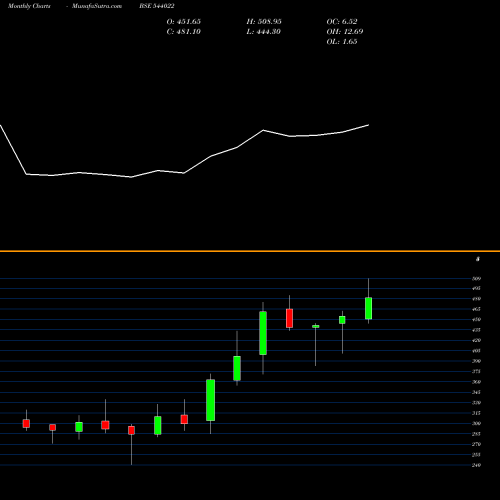Click the 509 price axis label
This screenshot has height=500, width=500.
coord(476,278)
